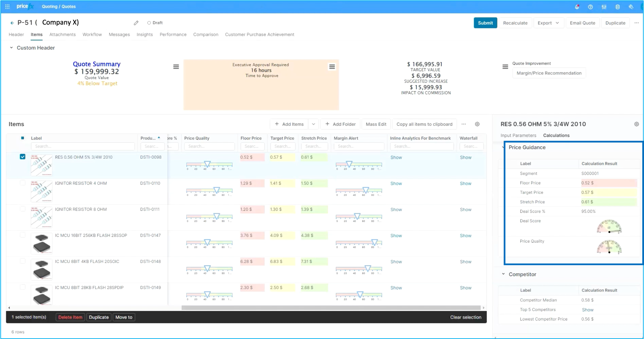Screen dimensions: 644x339
Task: Click the back arrow next to P-51
Action: (x=12, y=23)
